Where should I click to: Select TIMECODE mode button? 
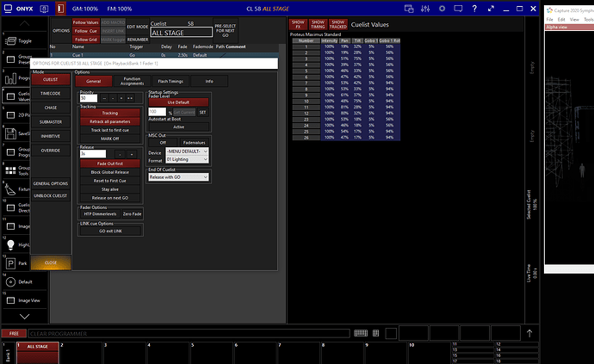point(51,94)
